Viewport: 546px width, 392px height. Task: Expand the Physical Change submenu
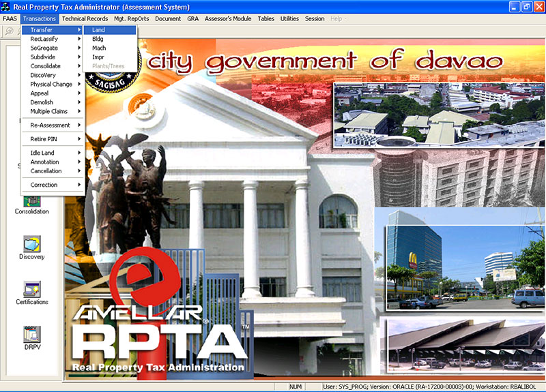click(x=53, y=84)
